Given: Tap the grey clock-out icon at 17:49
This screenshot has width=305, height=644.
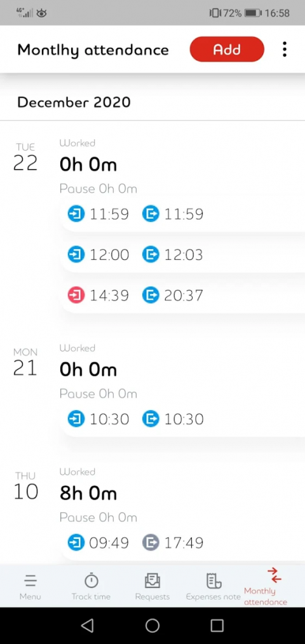Looking at the screenshot, I should tap(151, 543).
